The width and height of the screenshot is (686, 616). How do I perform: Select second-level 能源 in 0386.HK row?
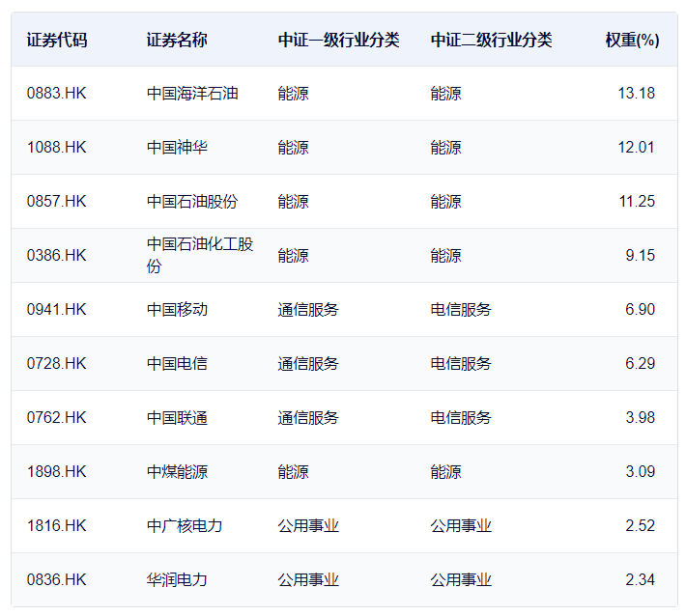445,255
